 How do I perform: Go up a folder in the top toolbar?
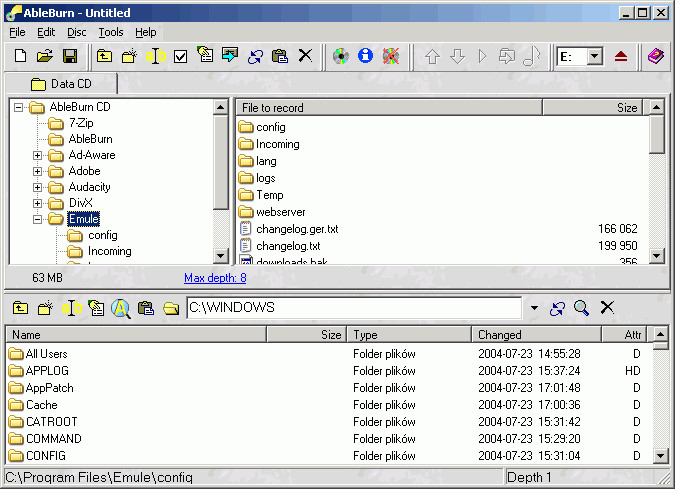(x=104, y=56)
